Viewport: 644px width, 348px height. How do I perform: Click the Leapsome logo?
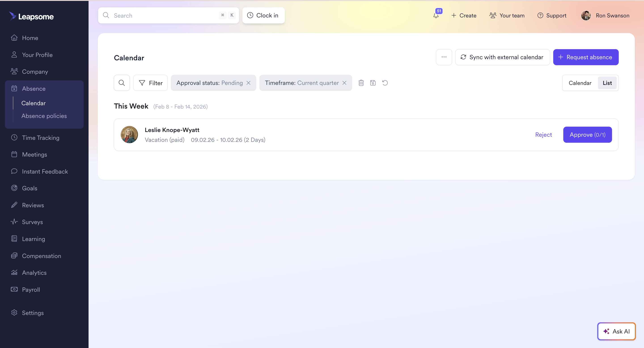pyautogui.click(x=32, y=17)
